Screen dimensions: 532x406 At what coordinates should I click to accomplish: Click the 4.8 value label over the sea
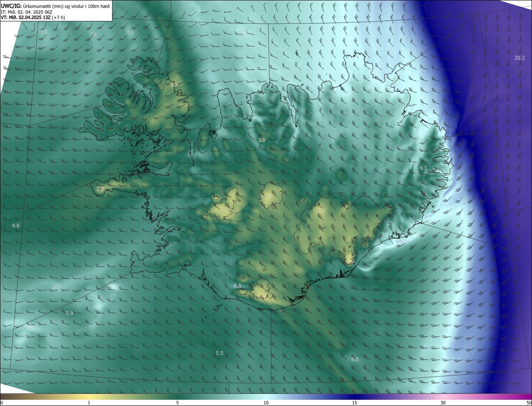click(16, 225)
